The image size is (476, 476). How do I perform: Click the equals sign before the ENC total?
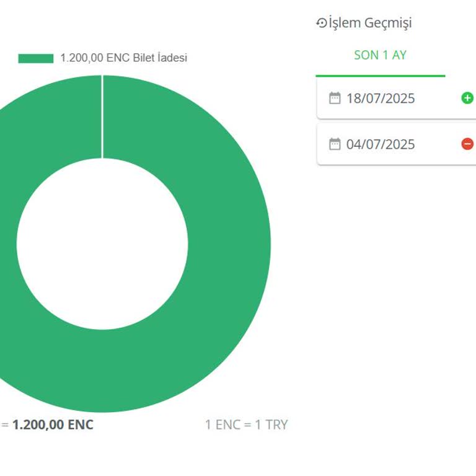tap(5, 425)
